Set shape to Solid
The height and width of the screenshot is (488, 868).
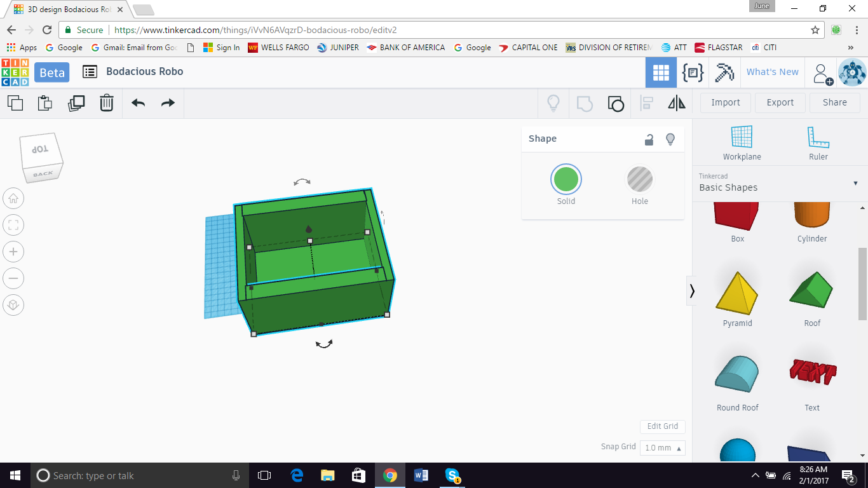(566, 186)
